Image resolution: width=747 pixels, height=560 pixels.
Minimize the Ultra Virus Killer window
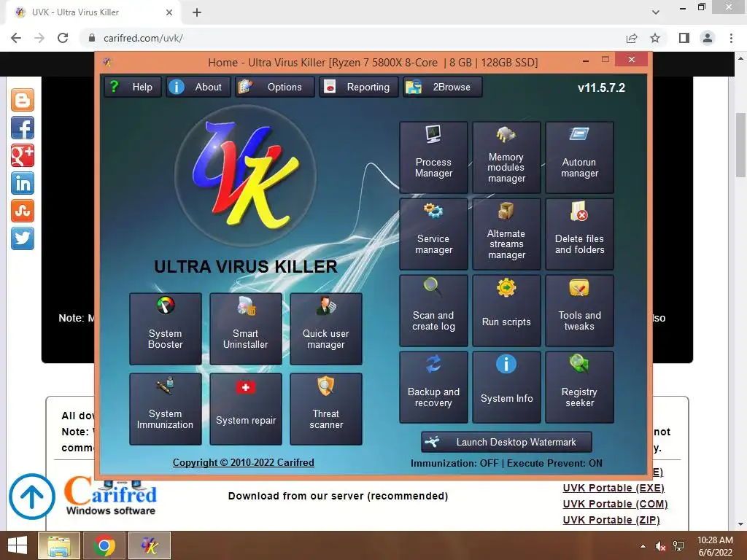click(x=586, y=61)
